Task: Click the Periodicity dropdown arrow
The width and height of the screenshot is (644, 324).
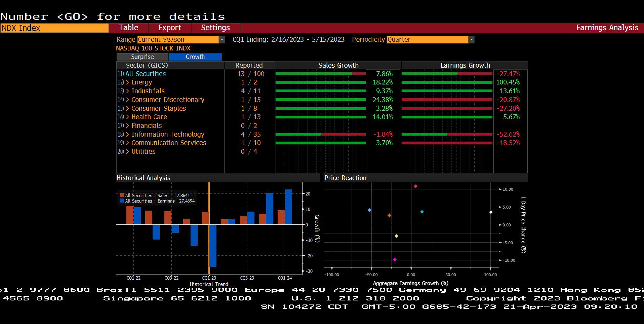Action: (472, 39)
